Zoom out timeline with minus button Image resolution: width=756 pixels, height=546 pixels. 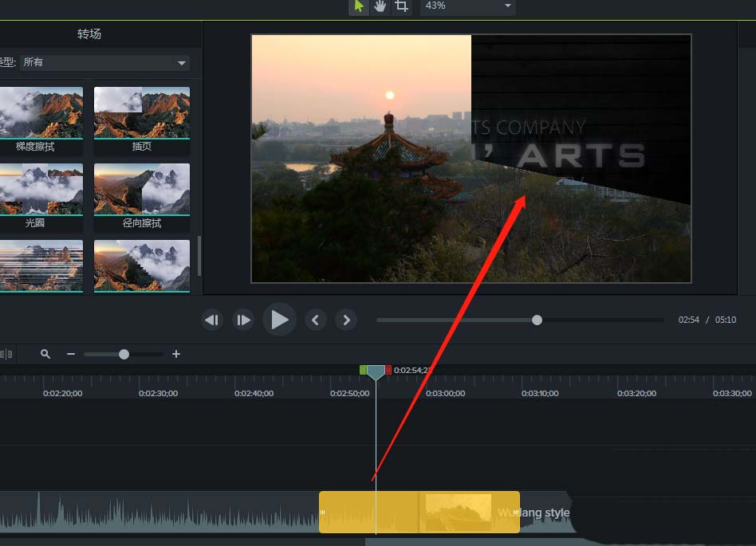pos(71,354)
